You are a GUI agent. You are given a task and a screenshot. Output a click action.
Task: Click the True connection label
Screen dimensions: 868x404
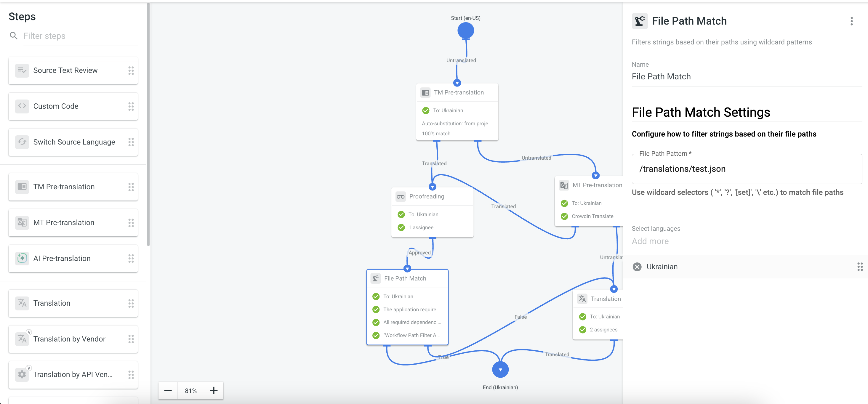443,357
